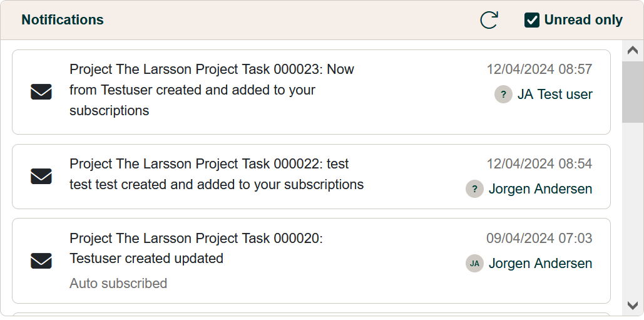Image resolution: width=644 pixels, height=320 pixels.
Task: Click the Auto subscribed label
Action: (x=118, y=284)
